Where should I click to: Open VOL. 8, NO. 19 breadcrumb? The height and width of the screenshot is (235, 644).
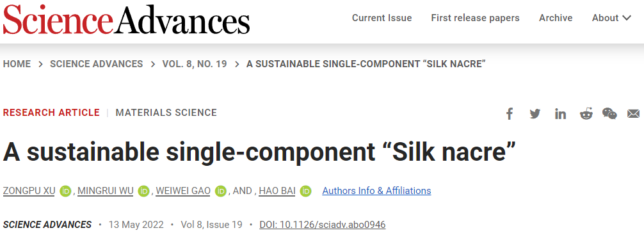(x=195, y=64)
